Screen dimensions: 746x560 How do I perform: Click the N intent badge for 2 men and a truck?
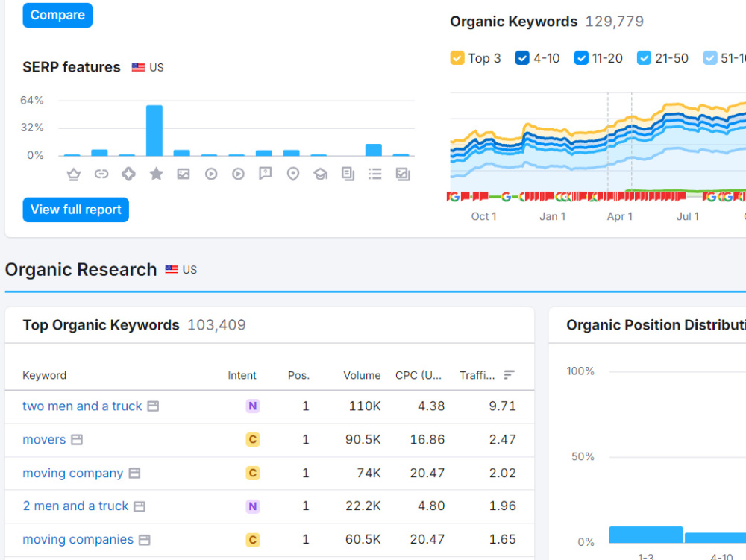(x=253, y=506)
